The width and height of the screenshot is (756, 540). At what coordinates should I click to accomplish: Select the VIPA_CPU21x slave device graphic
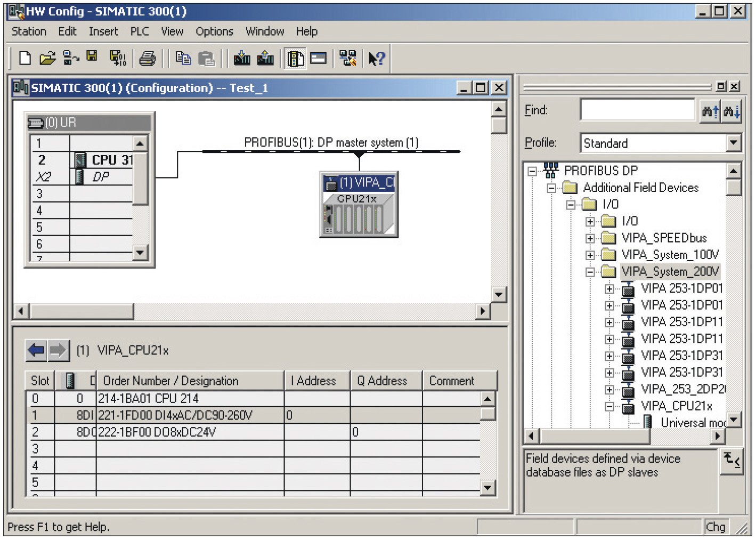(359, 205)
